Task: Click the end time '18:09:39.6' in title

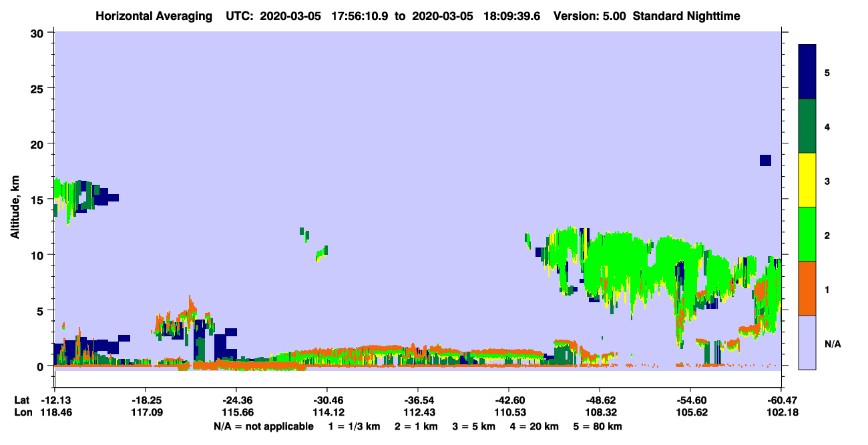Action: tap(511, 15)
